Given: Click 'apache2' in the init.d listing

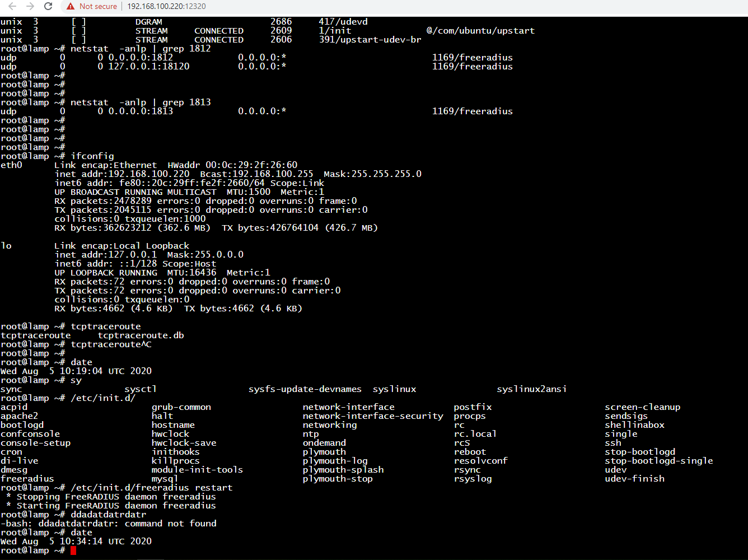Looking at the screenshot, I should [x=20, y=416].
